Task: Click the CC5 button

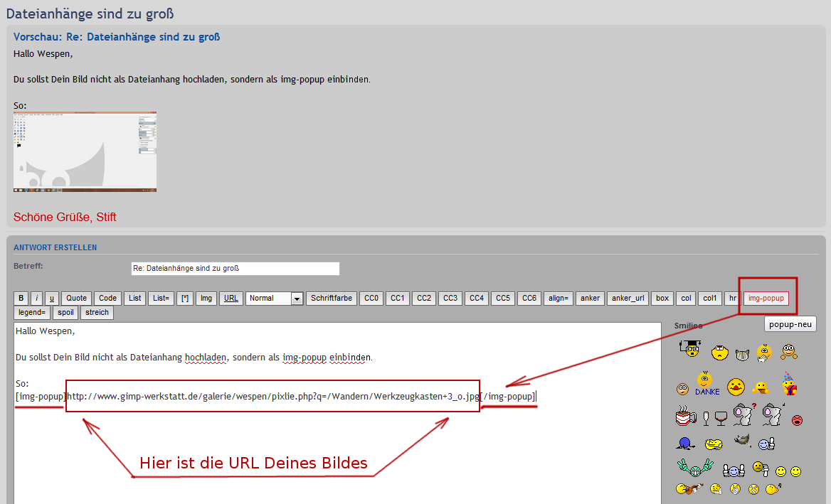Action: [x=503, y=298]
